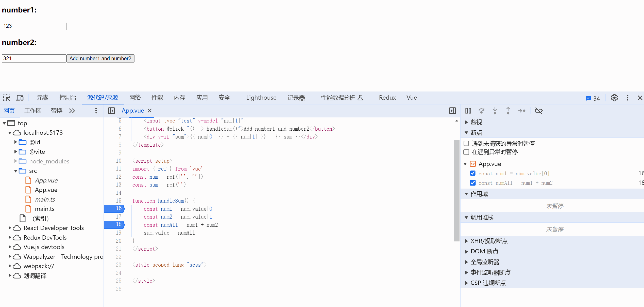Click the number1 input field
The width and height of the screenshot is (644, 307).
coord(34,26)
